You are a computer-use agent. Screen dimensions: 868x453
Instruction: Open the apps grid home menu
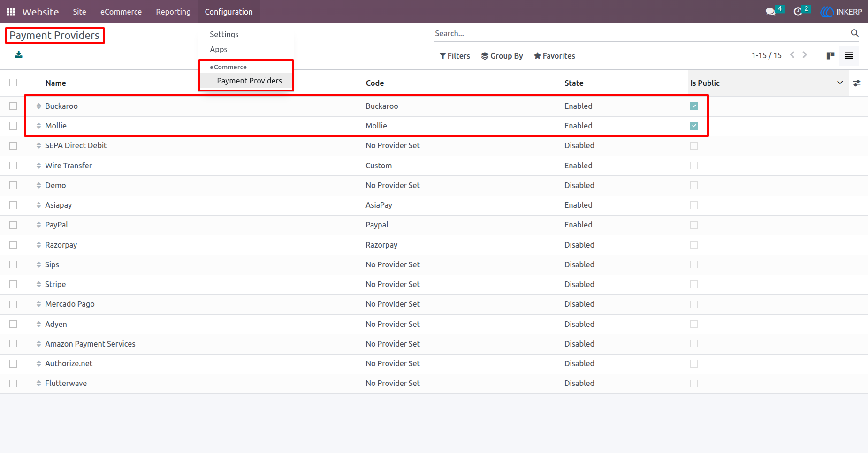pyautogui.click(x=11, y=12)
